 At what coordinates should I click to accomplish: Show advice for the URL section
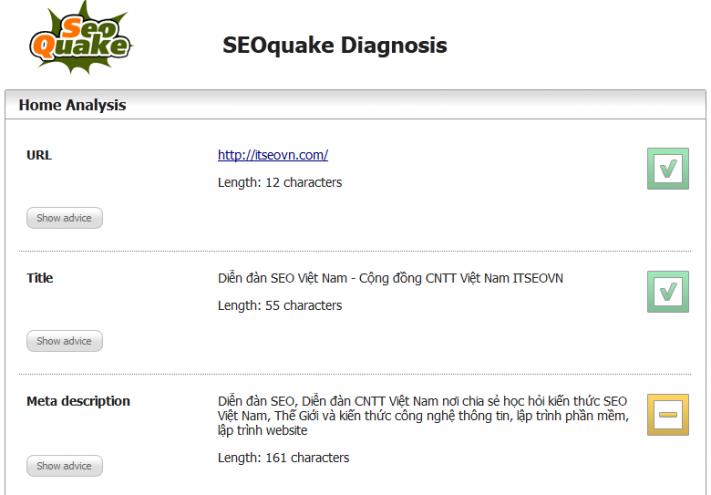(64, 218)
